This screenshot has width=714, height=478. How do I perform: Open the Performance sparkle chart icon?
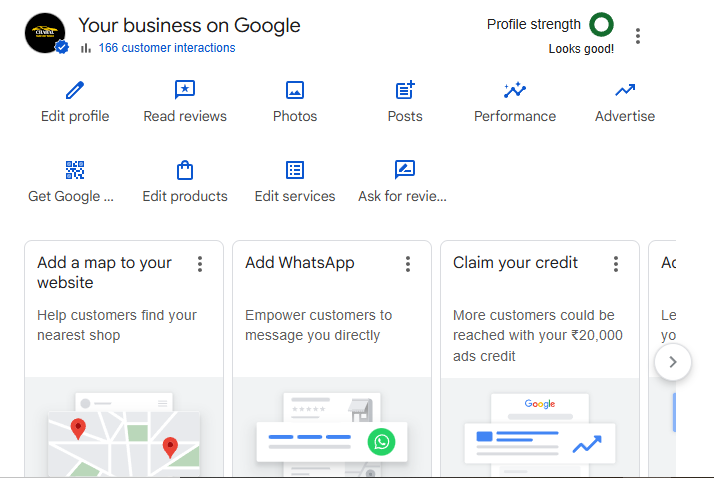(515, 91)
